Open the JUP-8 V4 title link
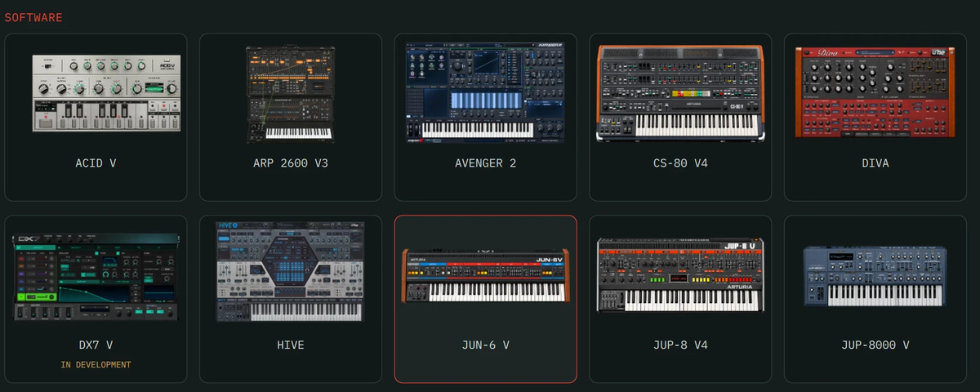This screenshot has height=392, width=980. tap(680, 345)
